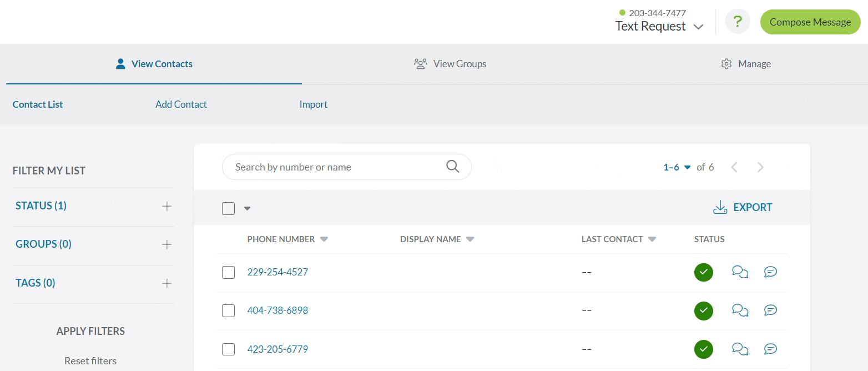Image resolution: width=868 pixels, height=371 pixels.
Task: Click the chat icon next to 423-205-6779
Action: [740, 349]
